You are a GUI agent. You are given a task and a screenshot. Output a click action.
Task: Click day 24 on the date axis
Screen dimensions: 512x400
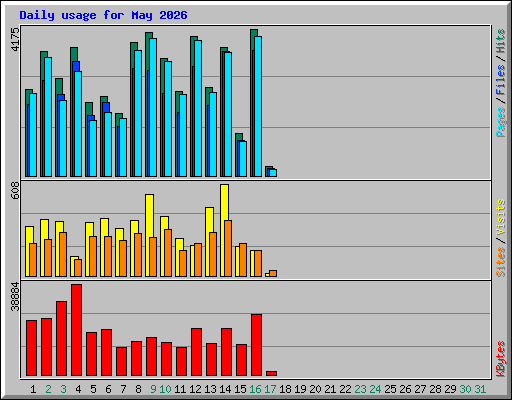tap(375, 389)
